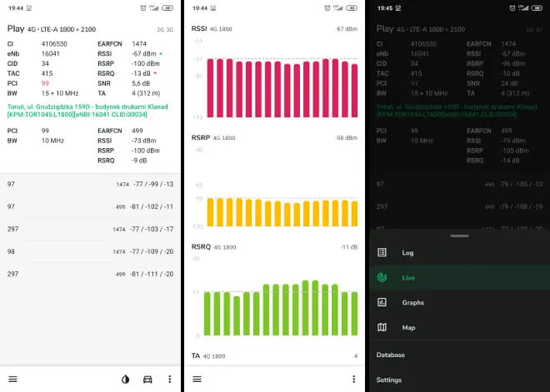The width and height of the screenshot is (550, 392).
Task: Open the hamburger menu on the live screen
Action: pos(12,379)
